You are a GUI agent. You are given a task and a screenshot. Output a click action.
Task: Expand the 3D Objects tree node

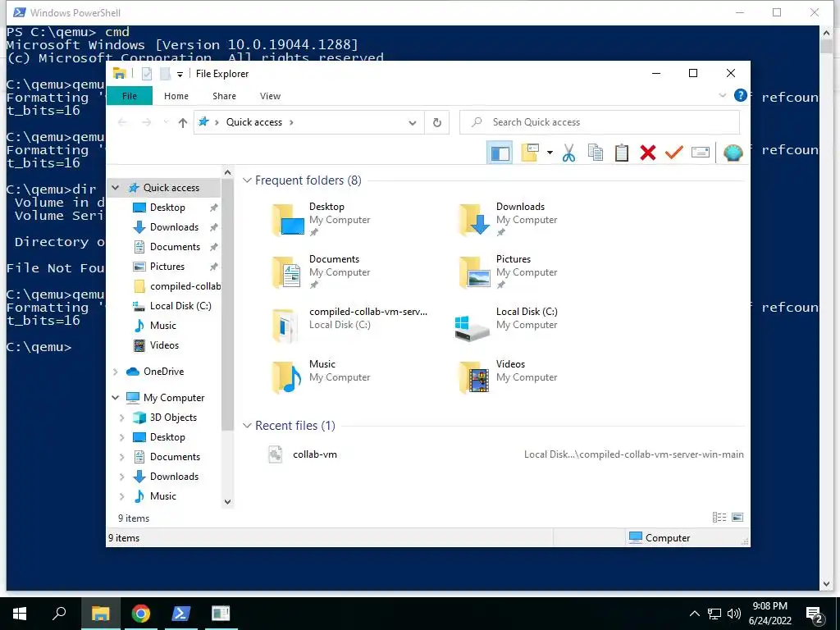click(x=122, y=418)
